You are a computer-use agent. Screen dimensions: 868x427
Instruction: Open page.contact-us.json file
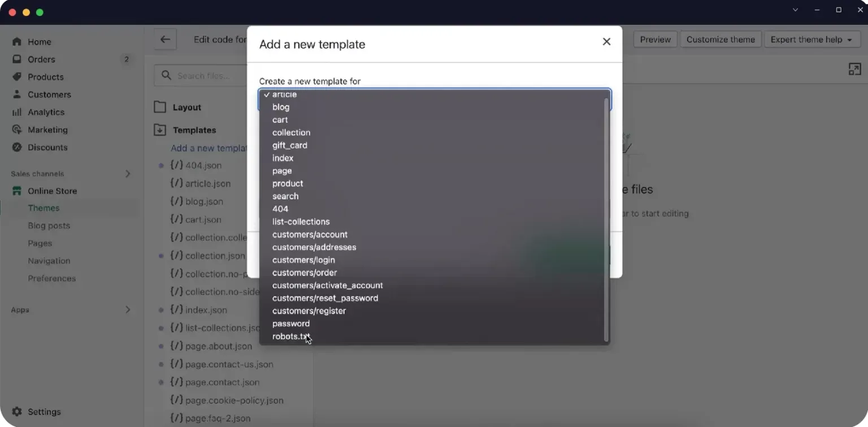tap(229, 364)
